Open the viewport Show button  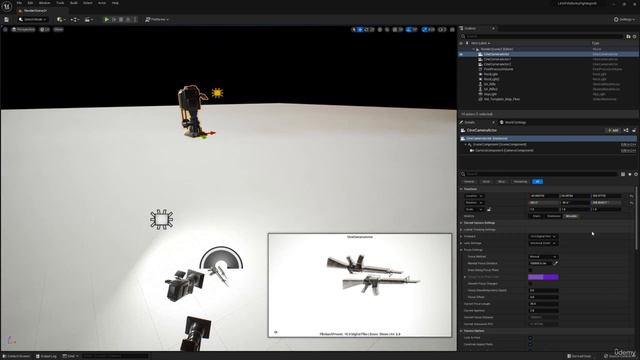pyautogui.click(x=58, y=29)
